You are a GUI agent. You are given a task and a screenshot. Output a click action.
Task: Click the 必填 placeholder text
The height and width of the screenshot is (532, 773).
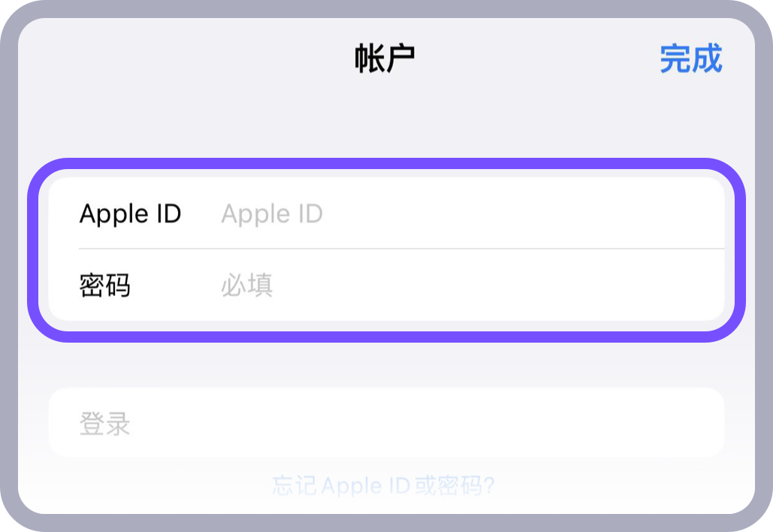point(246,286)
